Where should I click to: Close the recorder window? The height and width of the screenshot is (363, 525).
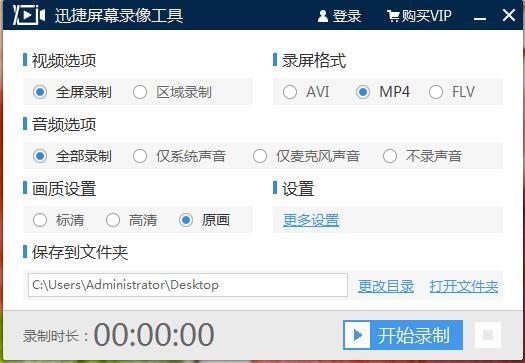(509, 15)
